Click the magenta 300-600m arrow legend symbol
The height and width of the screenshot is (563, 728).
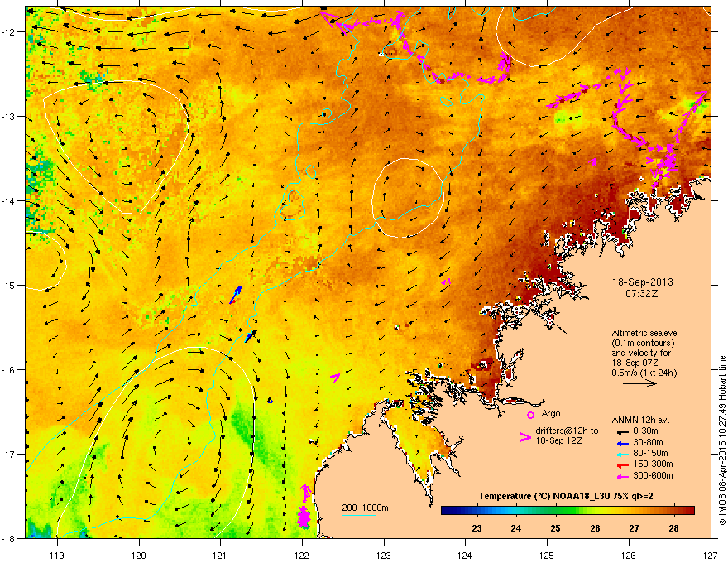(x=621, y=476)
